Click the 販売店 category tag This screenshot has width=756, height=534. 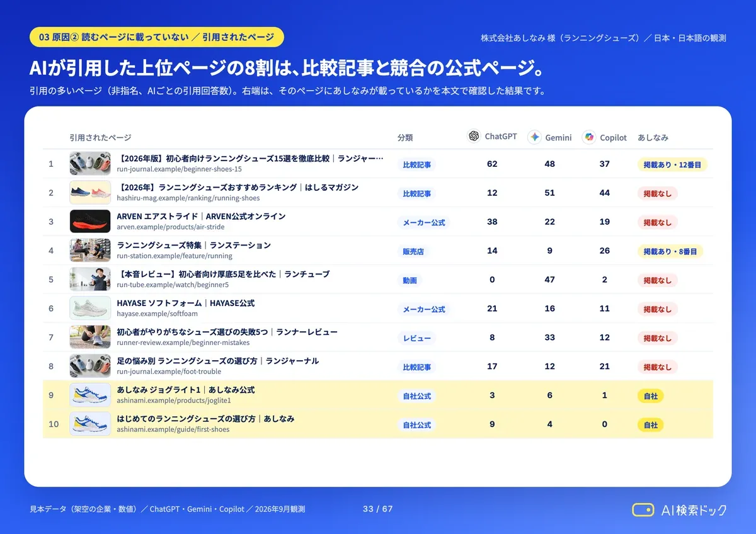tap(413, 252)
